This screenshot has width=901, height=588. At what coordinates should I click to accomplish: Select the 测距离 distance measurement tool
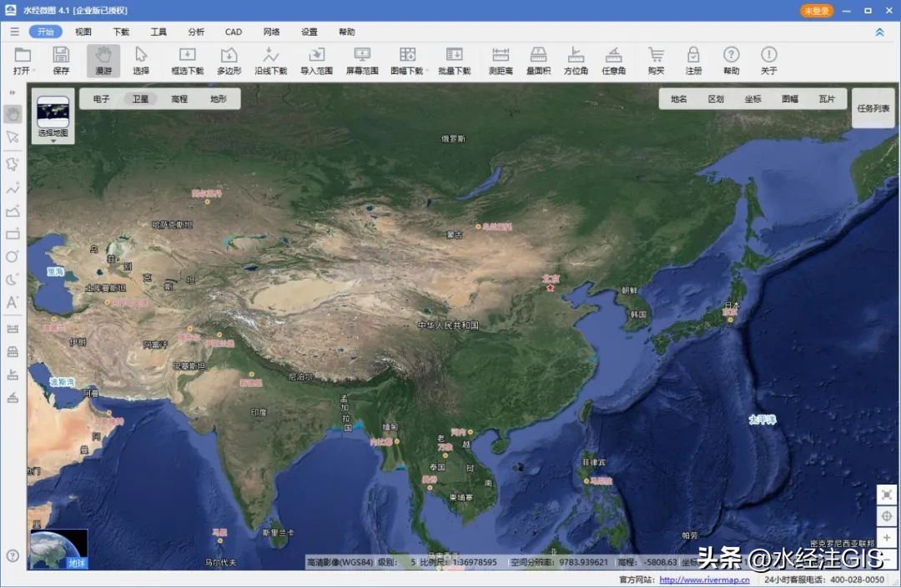[x=501, y=60]
